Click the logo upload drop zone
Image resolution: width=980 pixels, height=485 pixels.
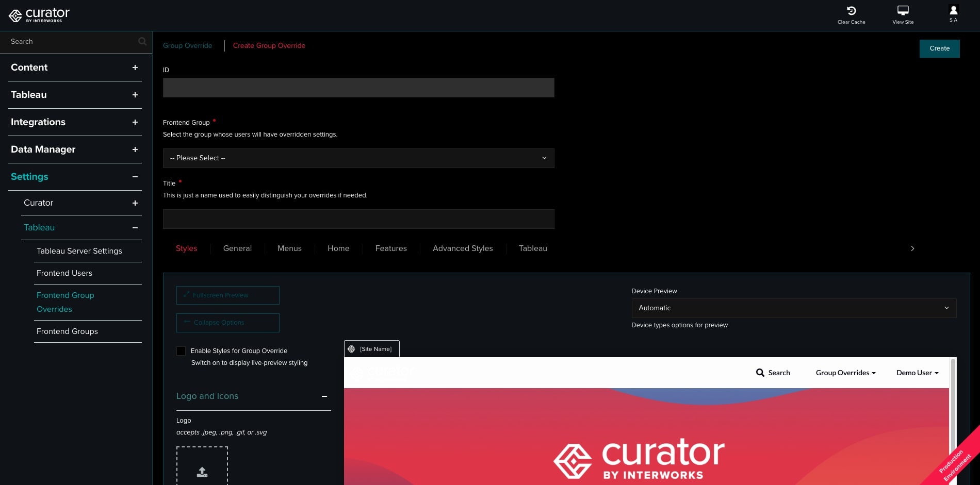coord(202,466)
